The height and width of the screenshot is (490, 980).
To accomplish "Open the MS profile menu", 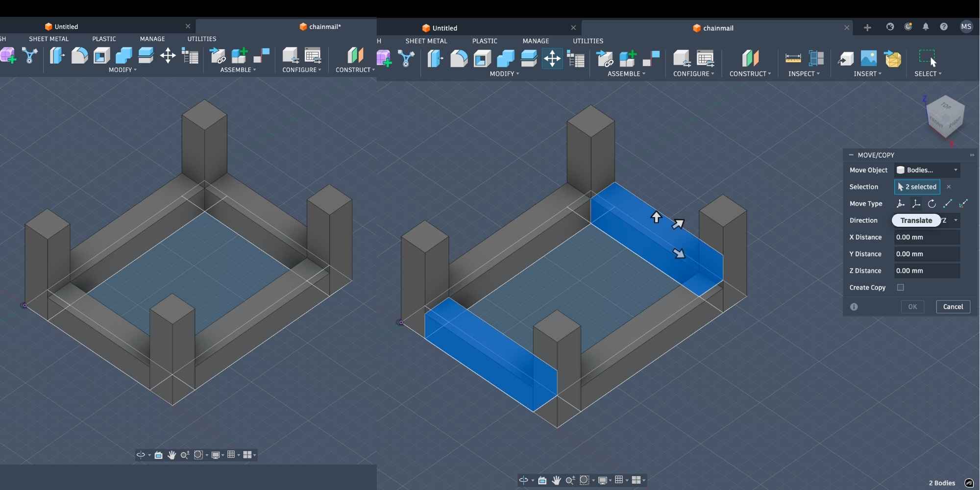I will 966,27.
